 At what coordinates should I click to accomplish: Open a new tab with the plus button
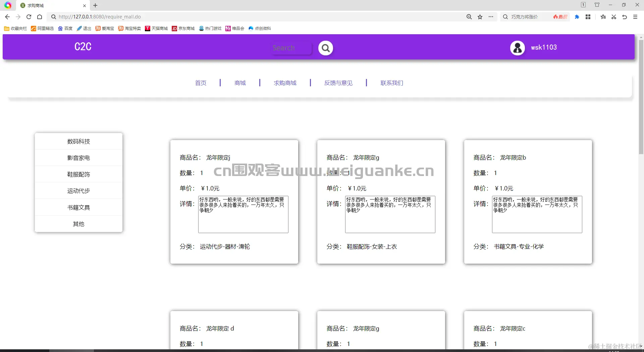95,5
